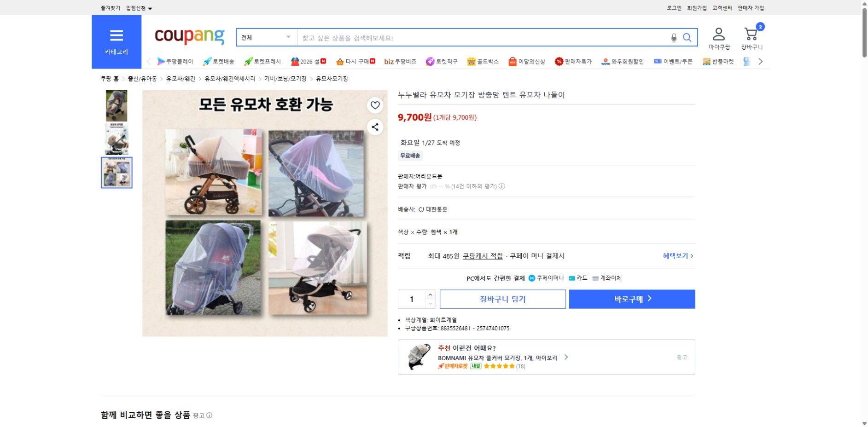Click the 바로구매 purchase button
The image size is (868, 427).
point(632,299)
